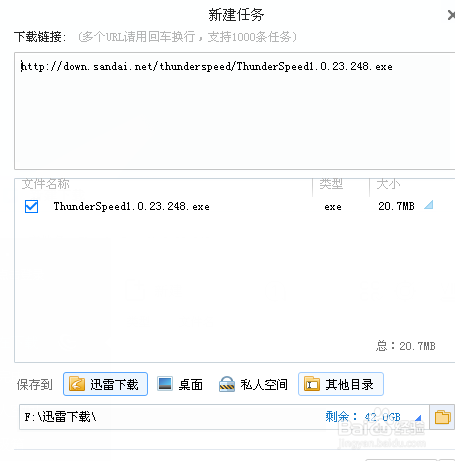Click the 总: 20.7MB total size label
Image resolution: width=455 pixels, height=461 pixels.
406,346
